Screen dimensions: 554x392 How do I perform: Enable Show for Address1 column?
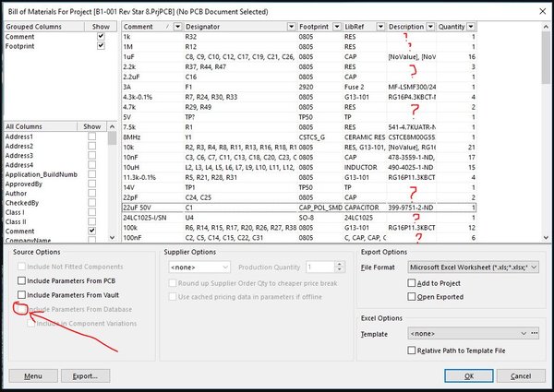point(91,137)
